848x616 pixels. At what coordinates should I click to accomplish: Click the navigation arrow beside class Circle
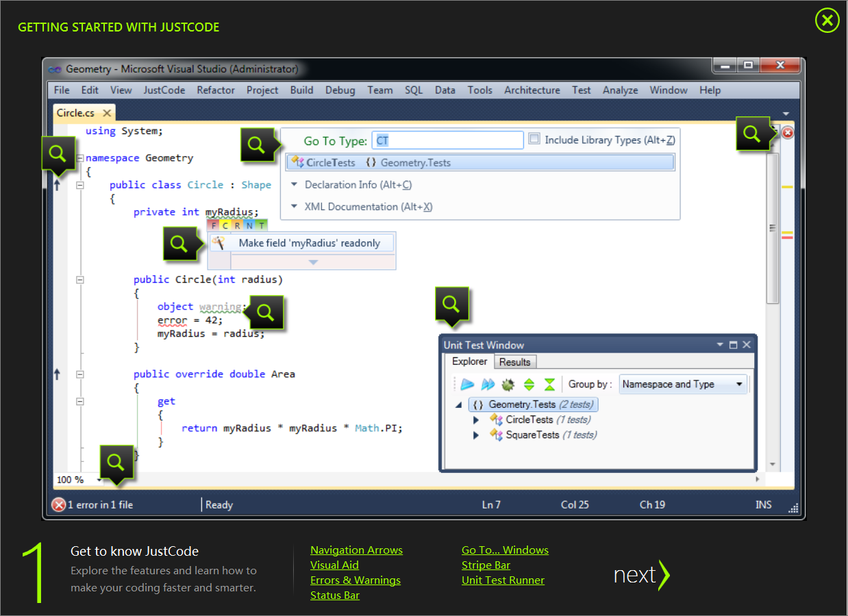pyautogui.click(x=58, y=185)
